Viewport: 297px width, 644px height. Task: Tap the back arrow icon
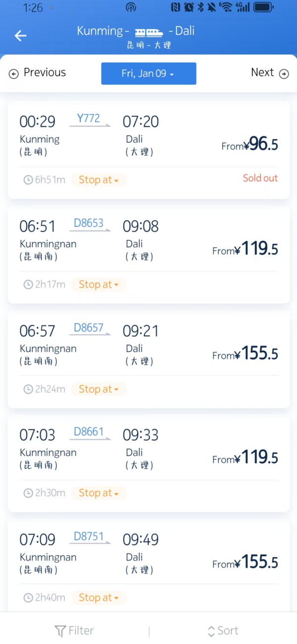point(20,35)
